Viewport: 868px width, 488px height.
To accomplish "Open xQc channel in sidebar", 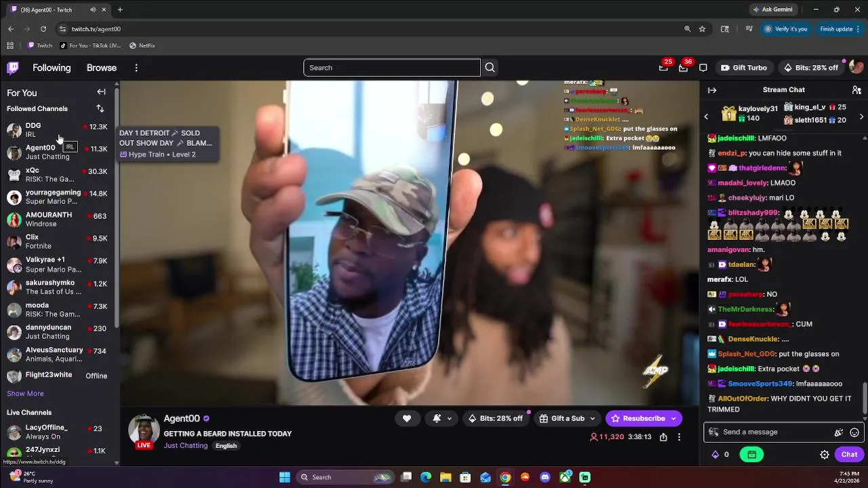I will 58,175.
